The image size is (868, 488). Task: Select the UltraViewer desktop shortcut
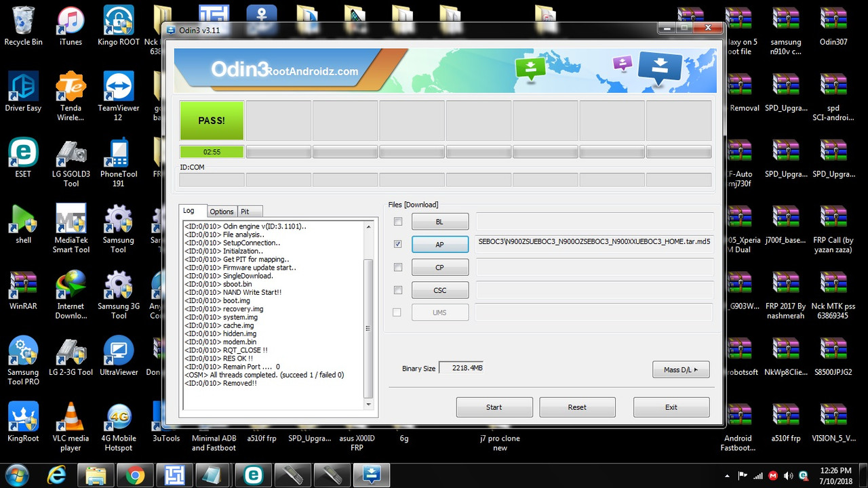point(119,357)
